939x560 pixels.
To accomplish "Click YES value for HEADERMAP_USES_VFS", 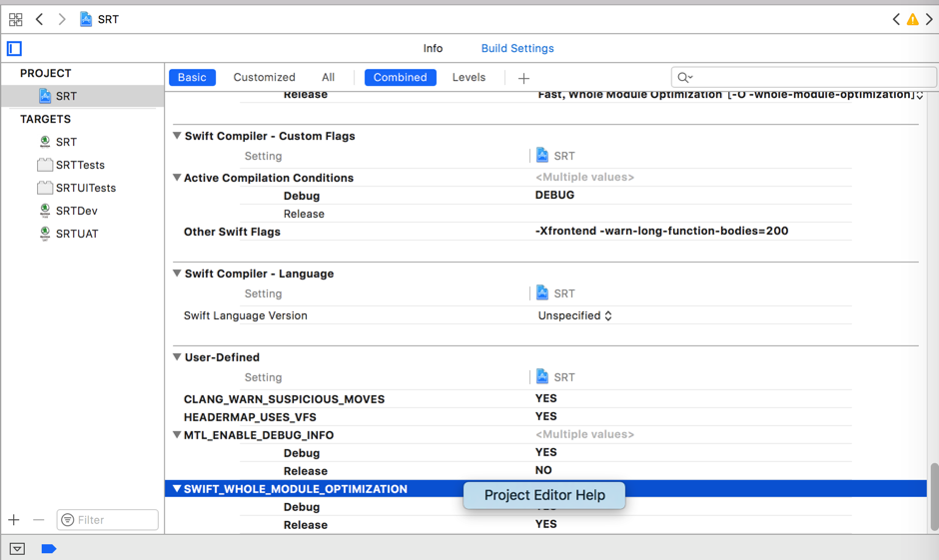I will tap(546, 416).
